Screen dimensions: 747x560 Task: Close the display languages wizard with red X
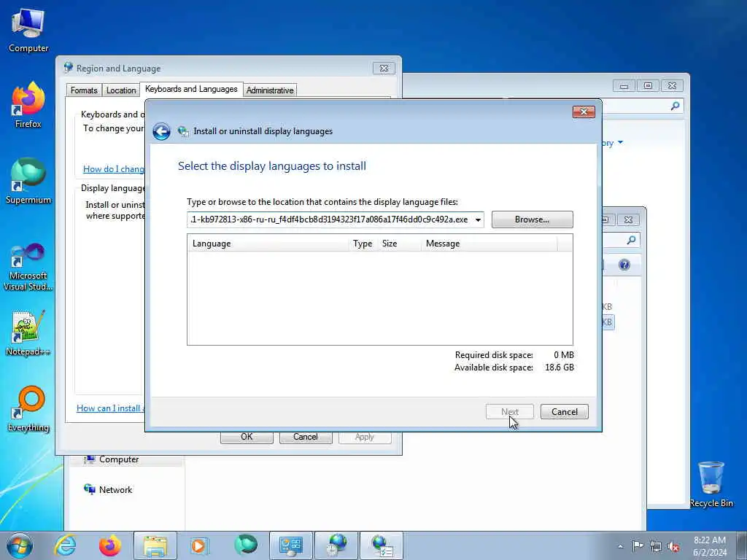(584, 112)
